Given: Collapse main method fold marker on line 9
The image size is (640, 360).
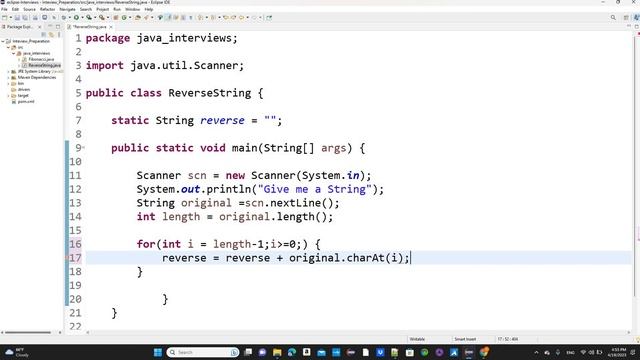Looking at the screenshot, I should point(83,148).
